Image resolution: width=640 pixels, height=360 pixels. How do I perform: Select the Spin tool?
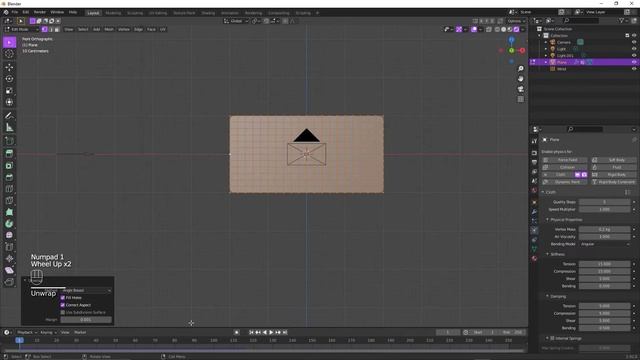9,224
